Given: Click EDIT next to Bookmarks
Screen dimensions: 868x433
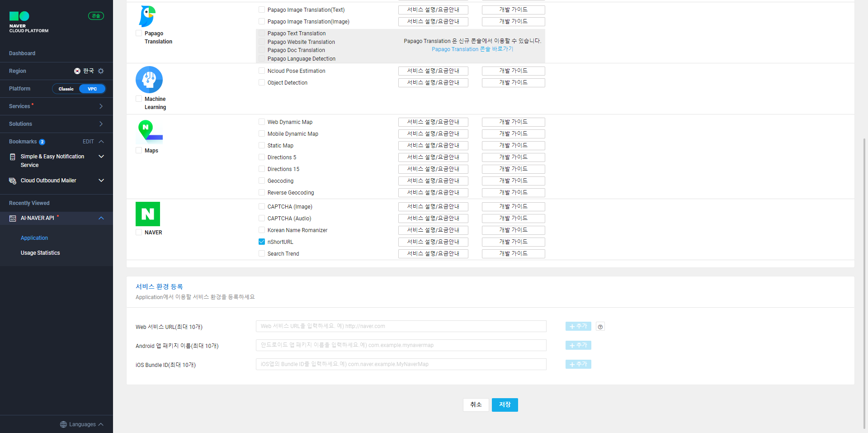Looking at the screenshot, I should [88, 142].
